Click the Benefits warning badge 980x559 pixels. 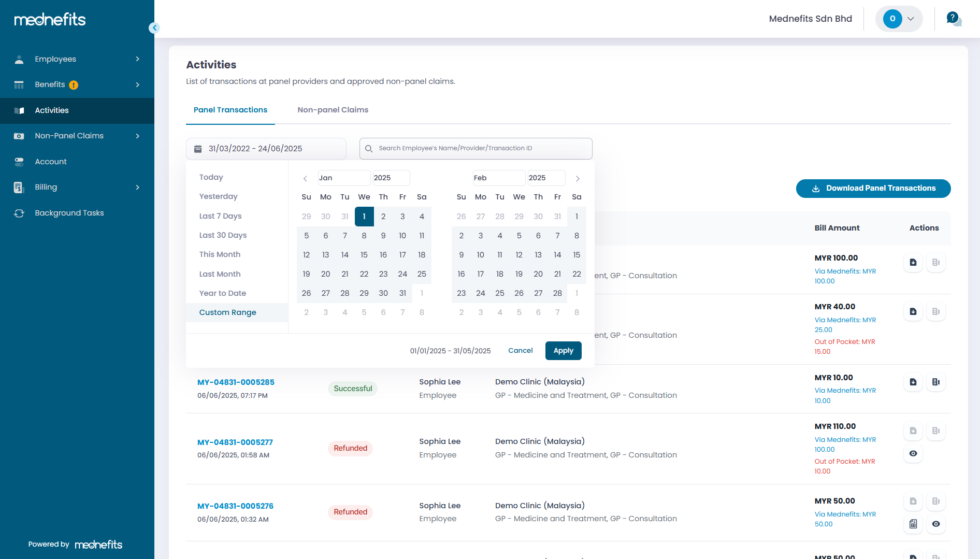coord(74,85)
